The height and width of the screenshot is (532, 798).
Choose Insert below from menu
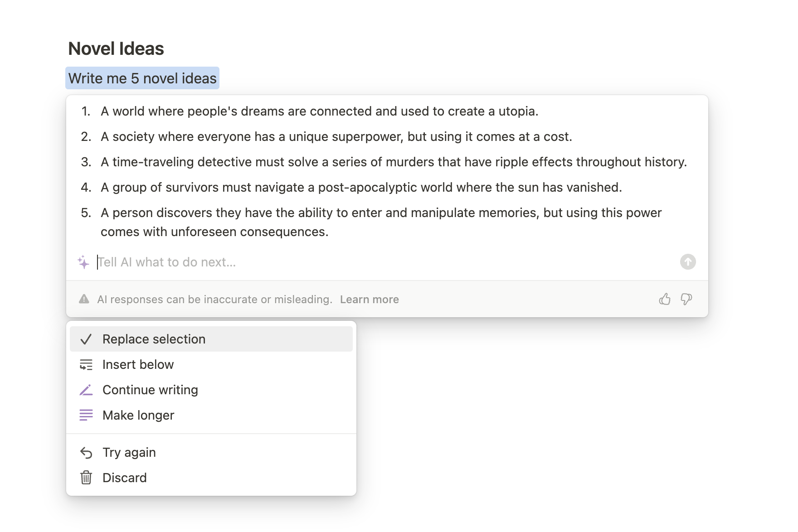pyautogui.click(x=211, y=364)
